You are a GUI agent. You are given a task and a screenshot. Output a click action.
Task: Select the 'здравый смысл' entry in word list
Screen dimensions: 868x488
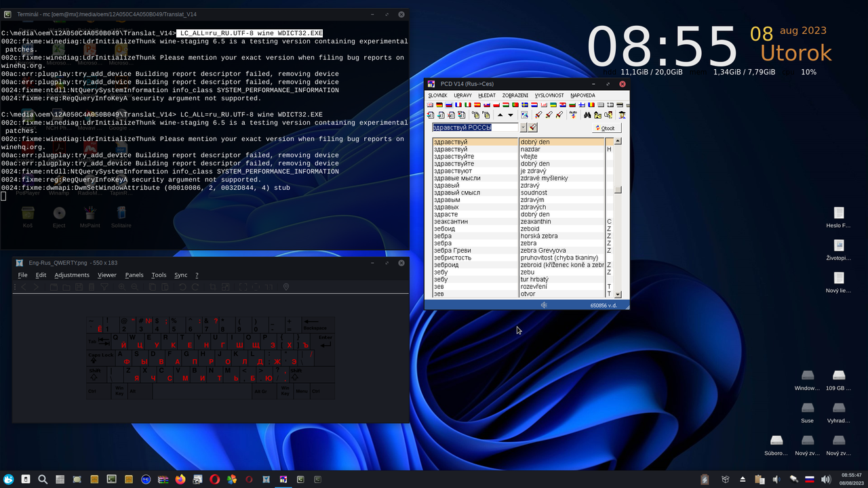[475, 192]
